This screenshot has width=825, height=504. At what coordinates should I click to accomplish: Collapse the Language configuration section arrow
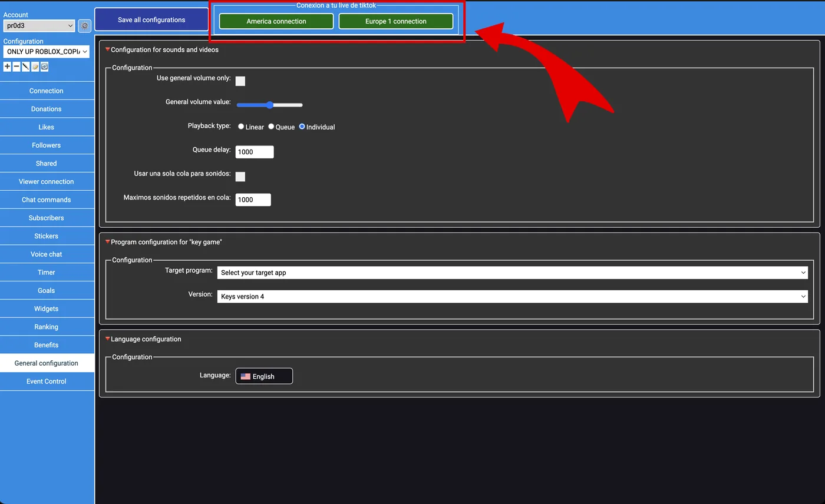point(108,339)
